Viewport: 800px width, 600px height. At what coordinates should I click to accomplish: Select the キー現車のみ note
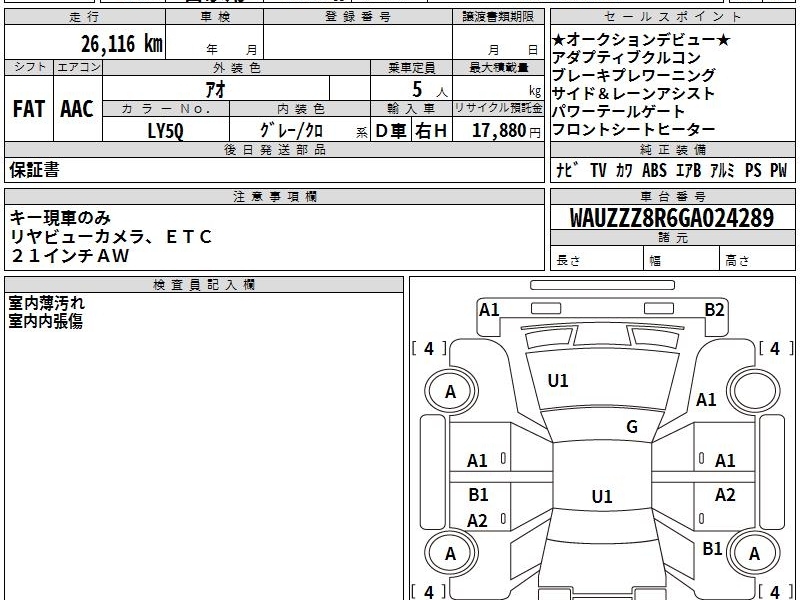pyautogui.click(x=60, y=218)
